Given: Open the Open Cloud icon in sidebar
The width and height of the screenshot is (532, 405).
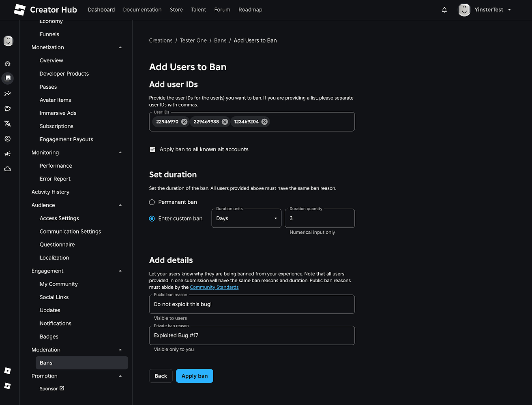Looking at the screenshot, I should [8, 169].
